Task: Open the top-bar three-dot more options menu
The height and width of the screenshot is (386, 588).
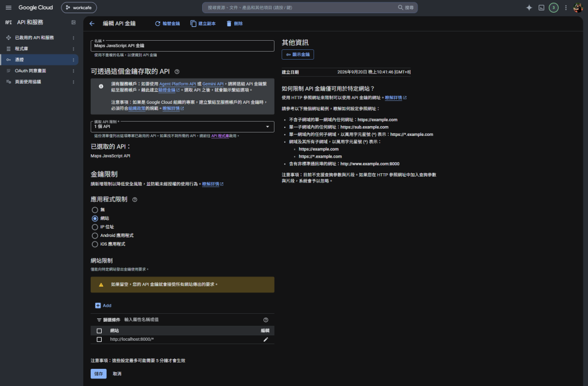Action: (566, 7)
